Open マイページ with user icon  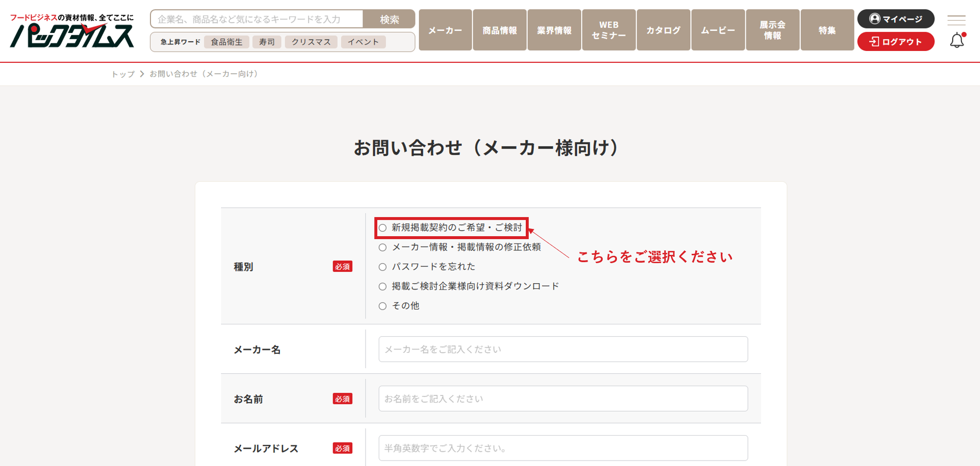[x=895, y=19]
